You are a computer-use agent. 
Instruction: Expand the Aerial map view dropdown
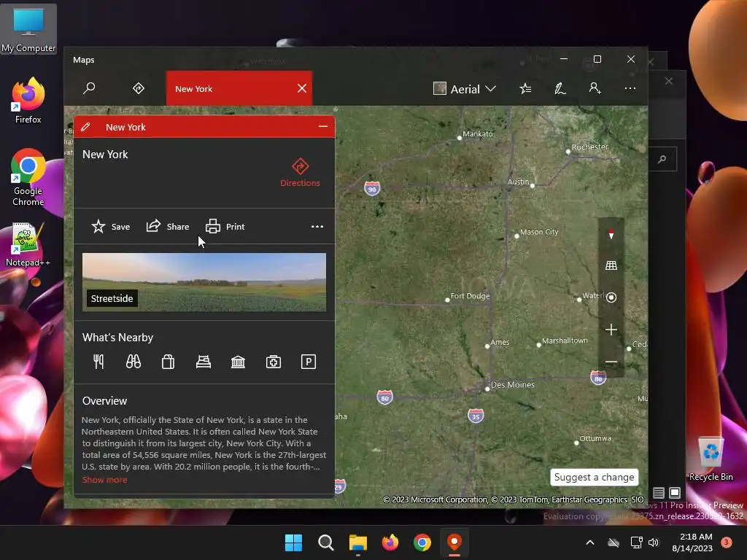pyautogui.click(x=465, y=89)
